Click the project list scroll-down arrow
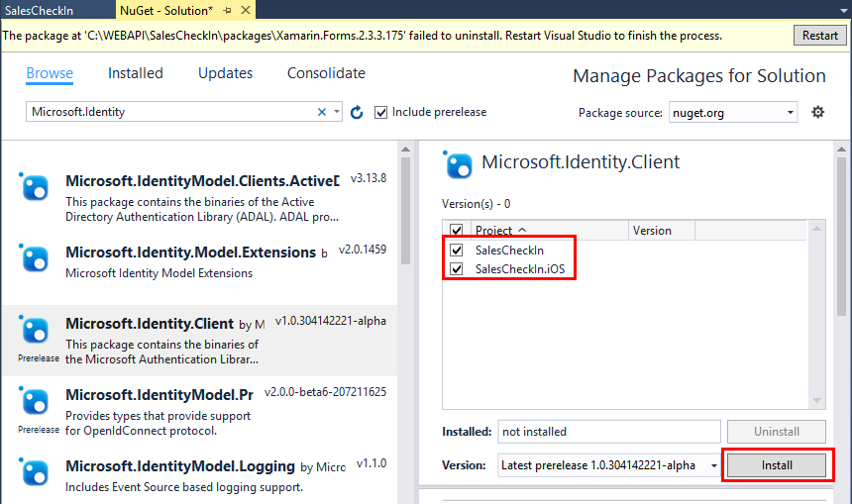Image resolution: width=852 pixels, height=504 pixels. (816, 400)
